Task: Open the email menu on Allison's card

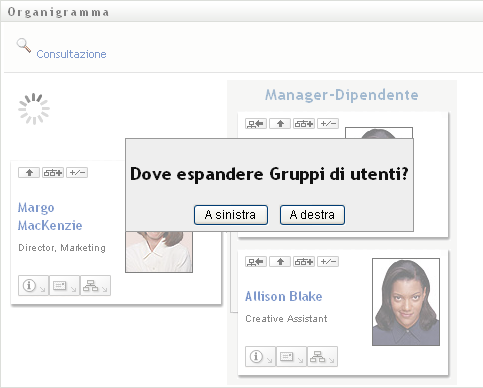Action: pyautogui.click(x=291, y=356)
